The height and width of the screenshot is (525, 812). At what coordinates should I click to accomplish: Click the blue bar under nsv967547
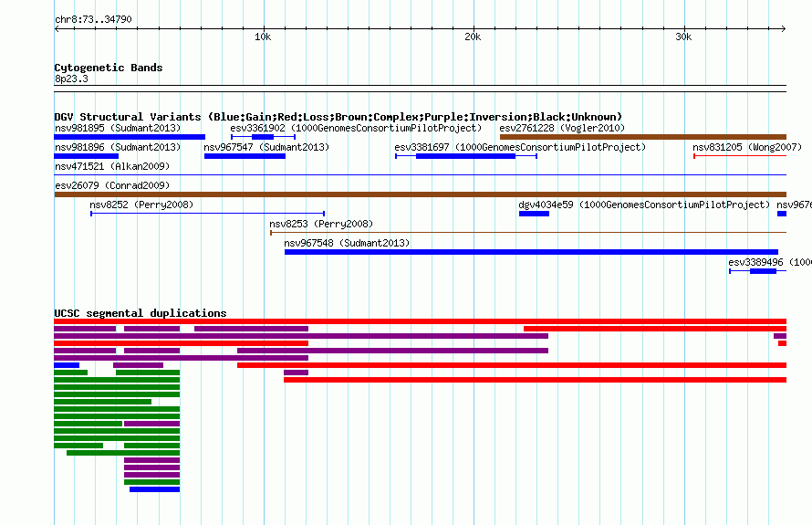(x=245, y=156)
